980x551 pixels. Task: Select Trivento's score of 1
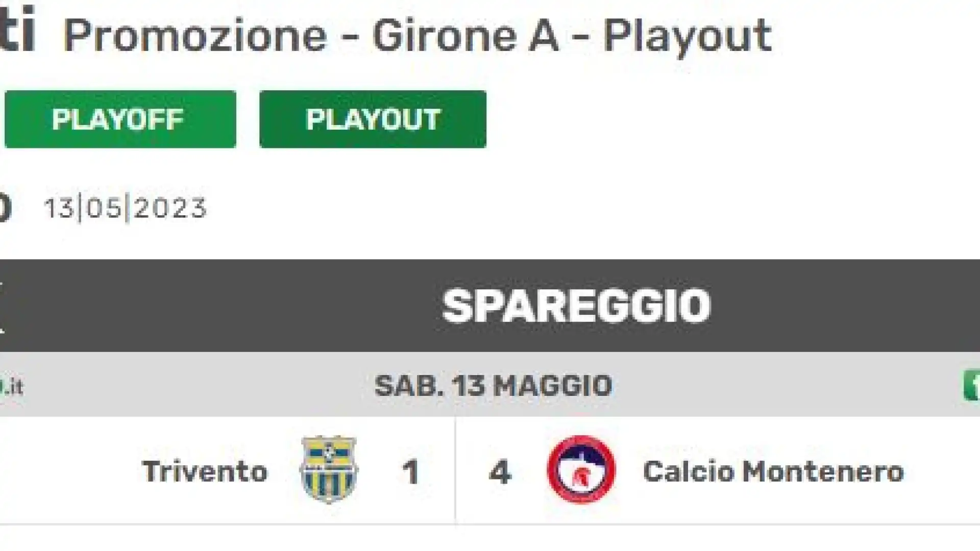(x=411, y=472)
